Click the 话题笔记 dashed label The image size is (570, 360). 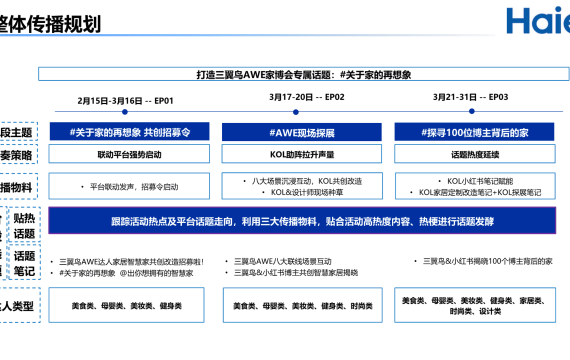point(24,263)
